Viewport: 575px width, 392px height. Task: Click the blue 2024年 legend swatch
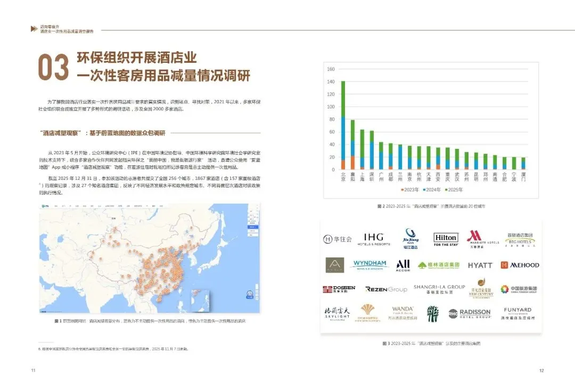tap(424, 190)
